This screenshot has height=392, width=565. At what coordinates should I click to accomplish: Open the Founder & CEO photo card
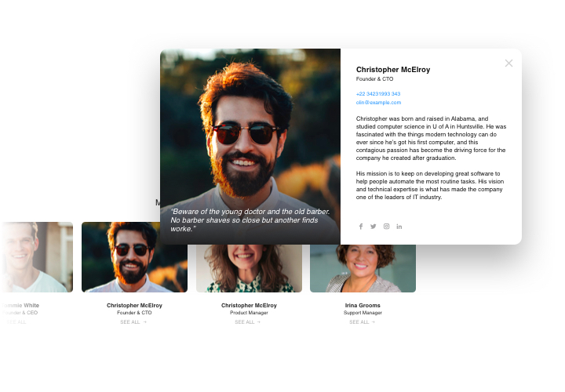point(36,257)
